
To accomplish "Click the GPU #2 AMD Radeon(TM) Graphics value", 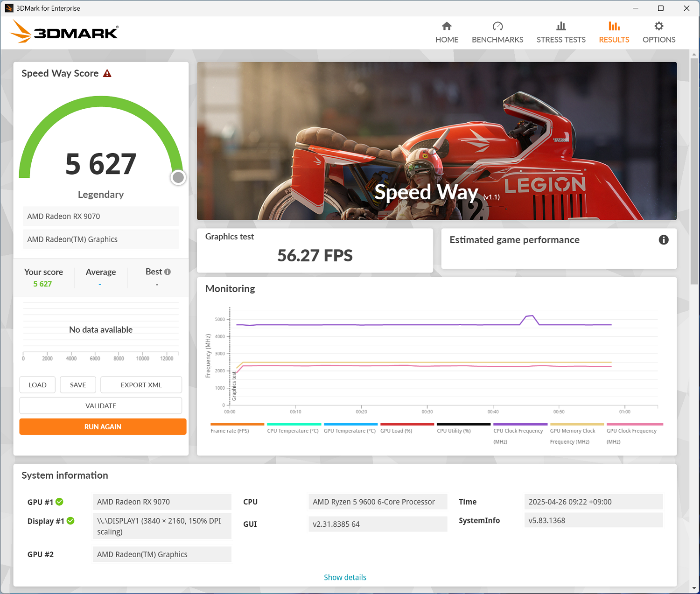I will click(x=162, y=554).
